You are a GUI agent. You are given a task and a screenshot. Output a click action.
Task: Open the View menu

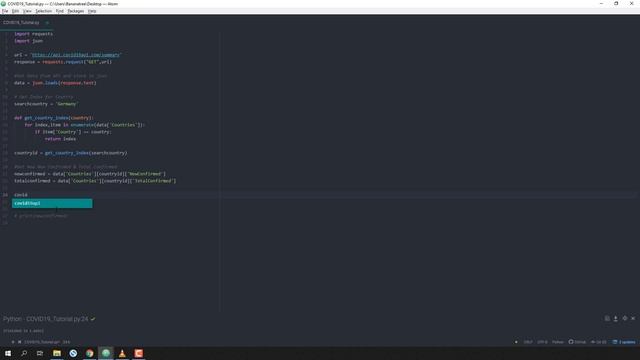point(27,11)
